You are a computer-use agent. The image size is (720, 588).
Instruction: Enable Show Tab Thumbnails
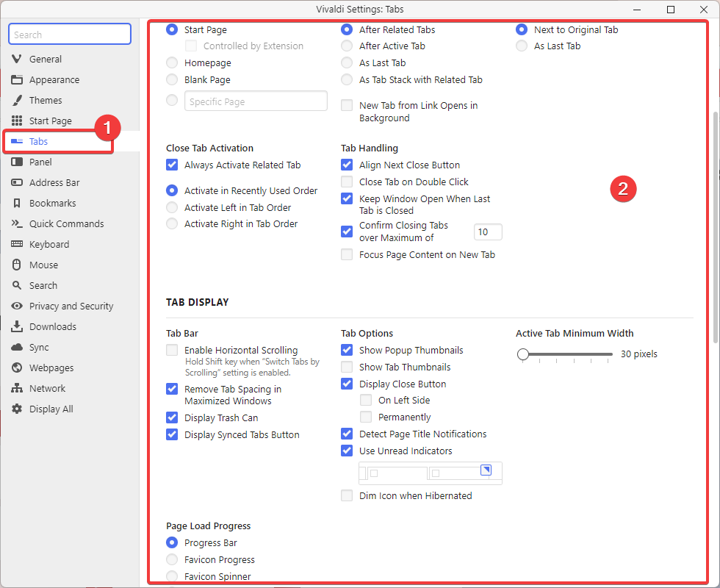point(347,367)
